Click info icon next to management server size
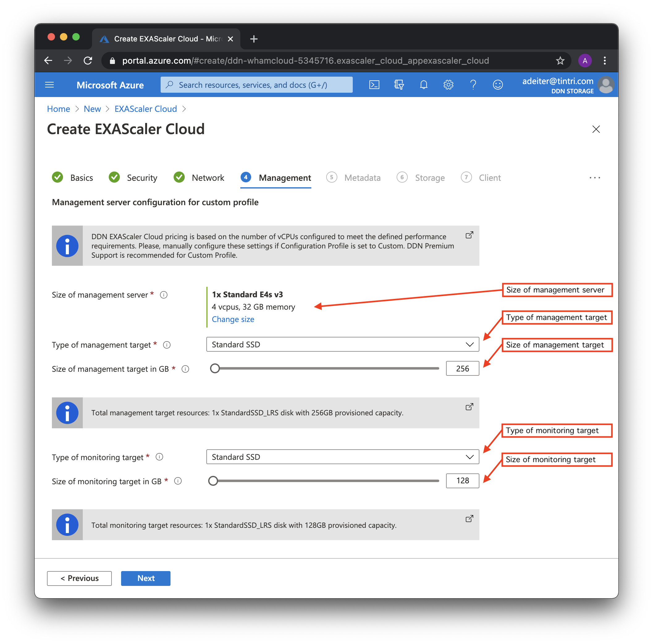The width and height of the screenshot is (653, 644). coord(164,295)
